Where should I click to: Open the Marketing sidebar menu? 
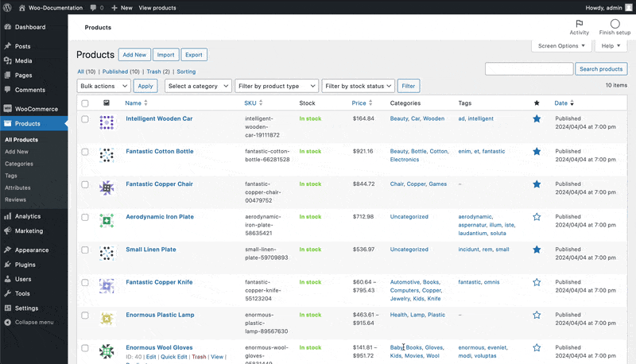tap(34, 230)
